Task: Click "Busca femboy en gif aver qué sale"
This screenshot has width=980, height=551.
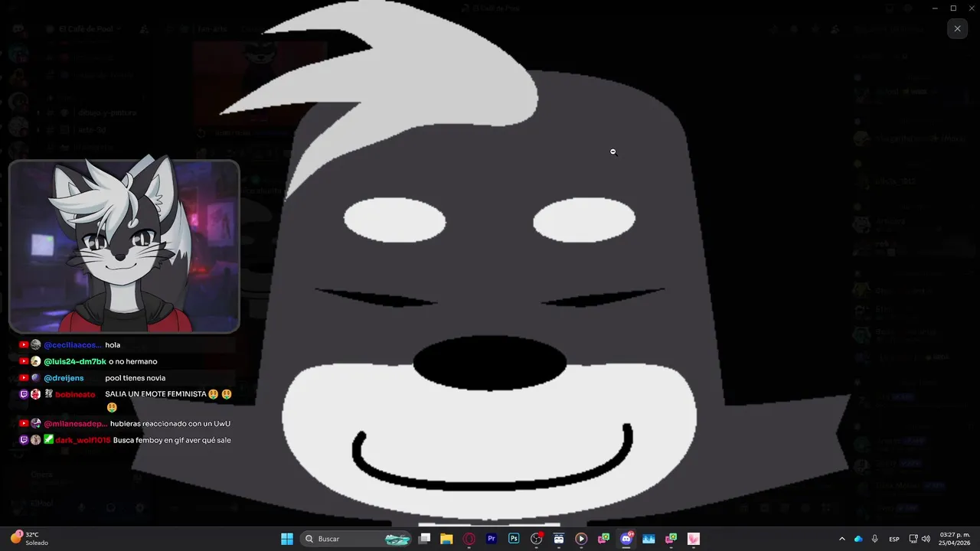Action: [172, 440]
